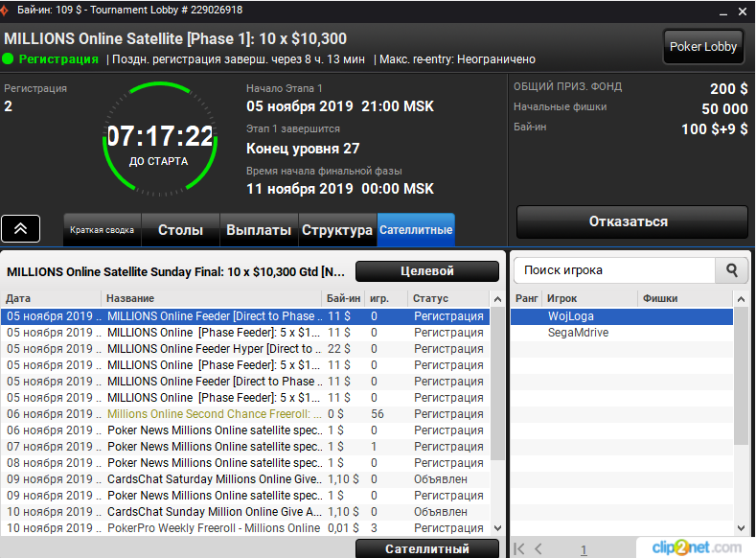Go to previous players page arrow
756x558 pixels.
coord(538,548)
